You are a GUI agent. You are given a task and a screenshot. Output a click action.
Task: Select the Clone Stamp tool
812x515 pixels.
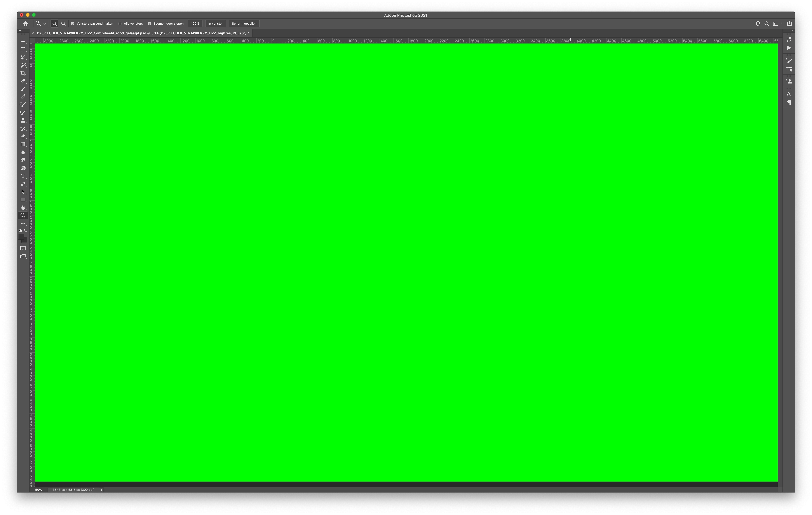23,120
